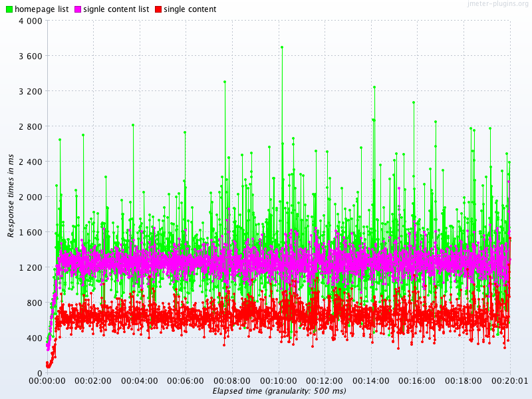Click the 00:14:00 time axis label

(x=371, y=382)
